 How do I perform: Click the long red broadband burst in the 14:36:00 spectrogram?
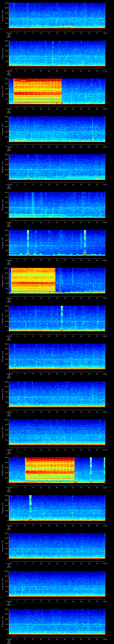coord(33,281)
